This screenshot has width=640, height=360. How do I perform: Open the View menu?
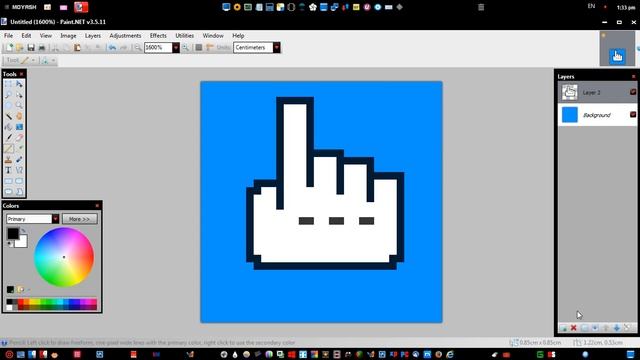[46, 36]
